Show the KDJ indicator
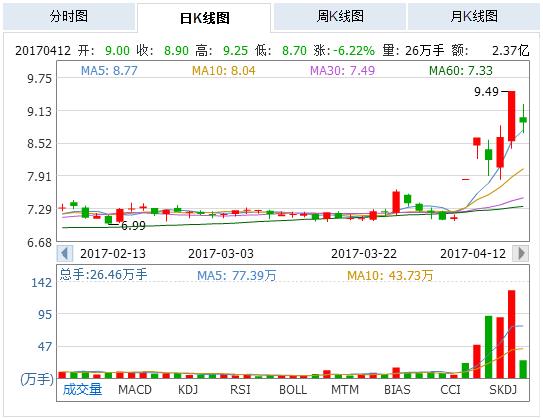 (x=188, y=390)
